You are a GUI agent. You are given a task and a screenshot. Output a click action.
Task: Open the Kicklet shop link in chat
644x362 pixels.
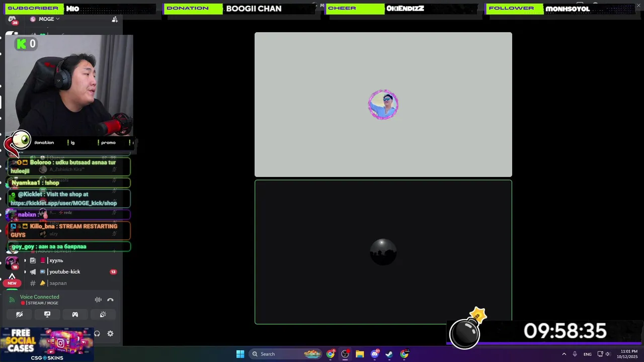coord(63,203)
